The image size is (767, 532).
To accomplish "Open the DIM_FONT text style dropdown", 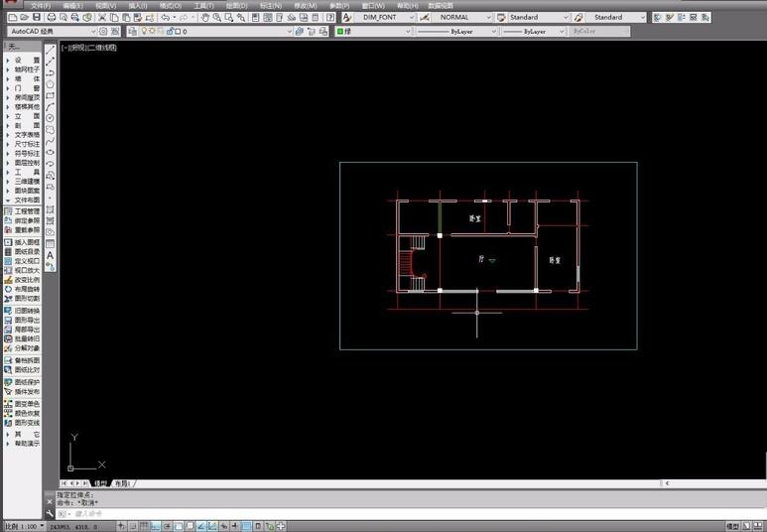I will pos(412,17).
